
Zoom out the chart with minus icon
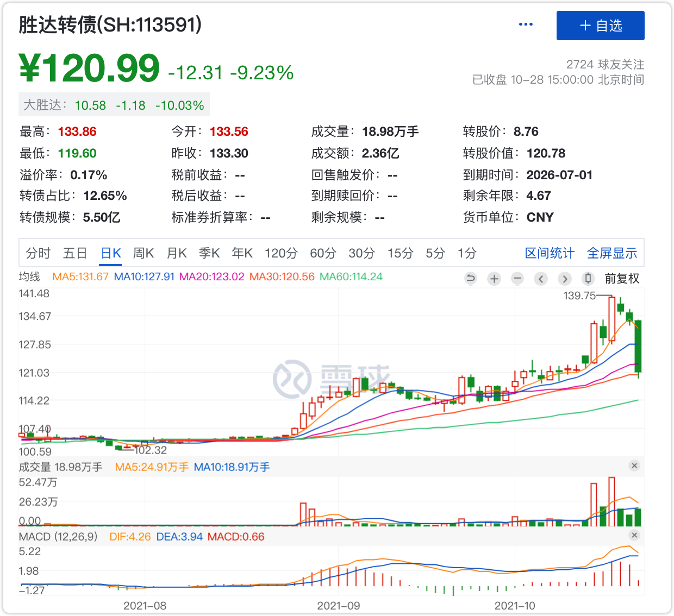click(x=517, y=279)
